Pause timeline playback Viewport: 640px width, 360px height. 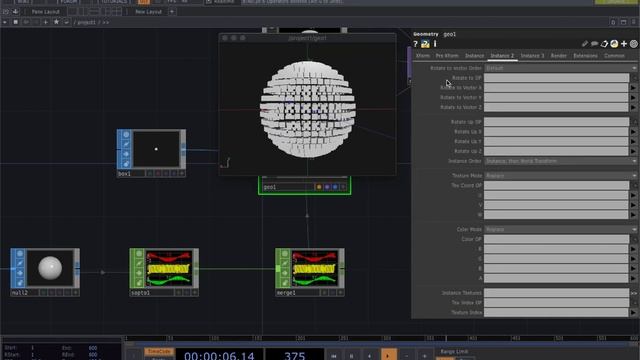pos(351,356)
